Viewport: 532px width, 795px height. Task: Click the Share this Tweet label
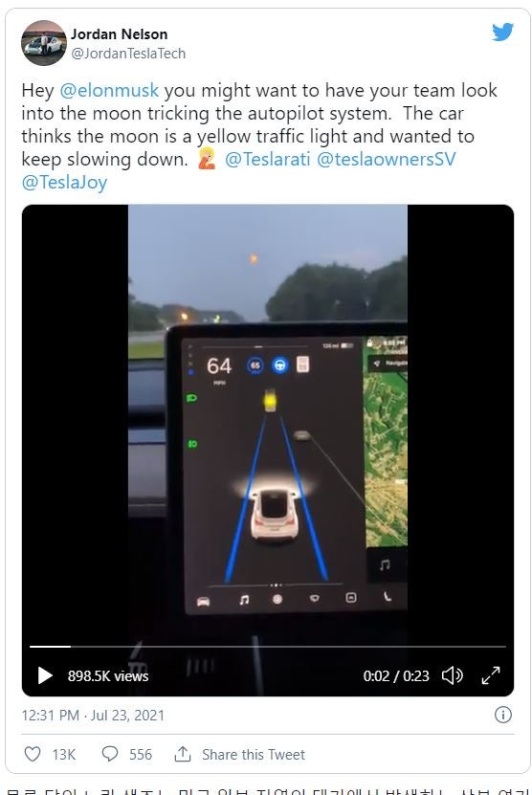point(254,755)
